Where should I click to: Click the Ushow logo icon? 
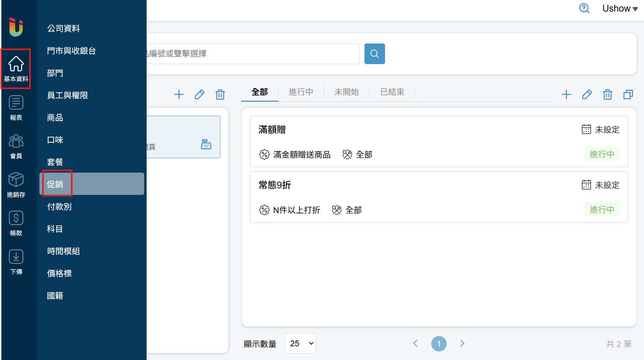[x=16, y=27]
